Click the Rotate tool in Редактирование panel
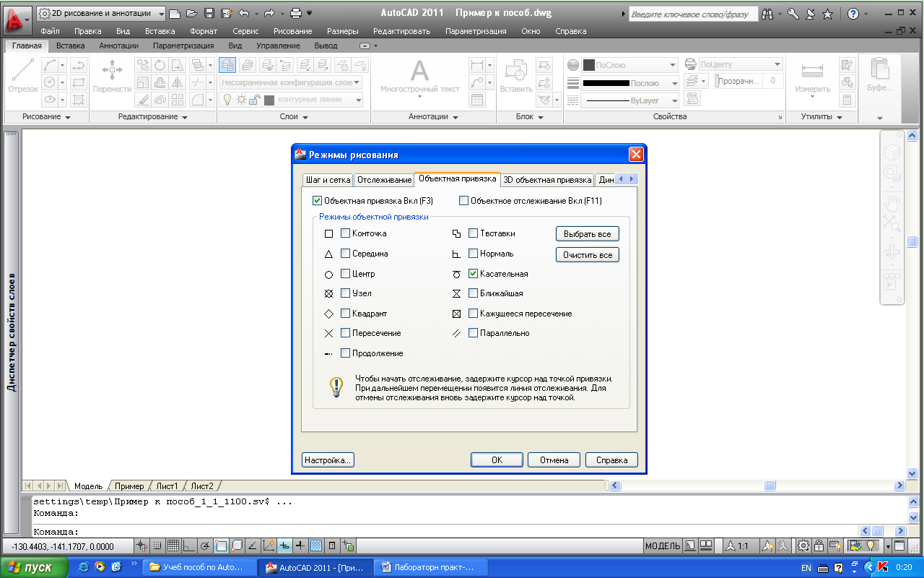Image resolution: width=924 pixels, height=578 pixels. click(160, 65)
